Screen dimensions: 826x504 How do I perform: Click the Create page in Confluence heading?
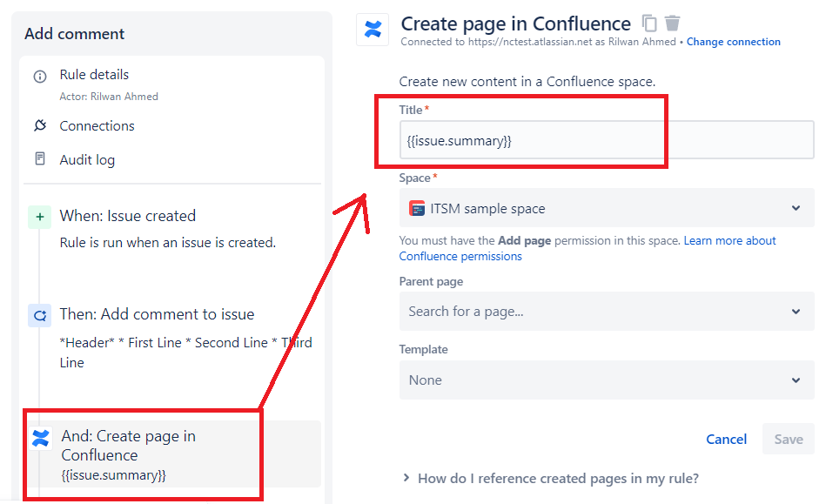point(516,24)
